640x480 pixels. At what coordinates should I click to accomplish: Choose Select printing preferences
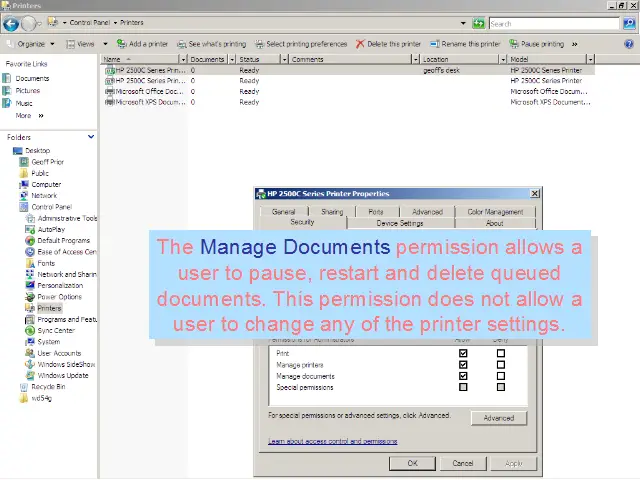301,44
